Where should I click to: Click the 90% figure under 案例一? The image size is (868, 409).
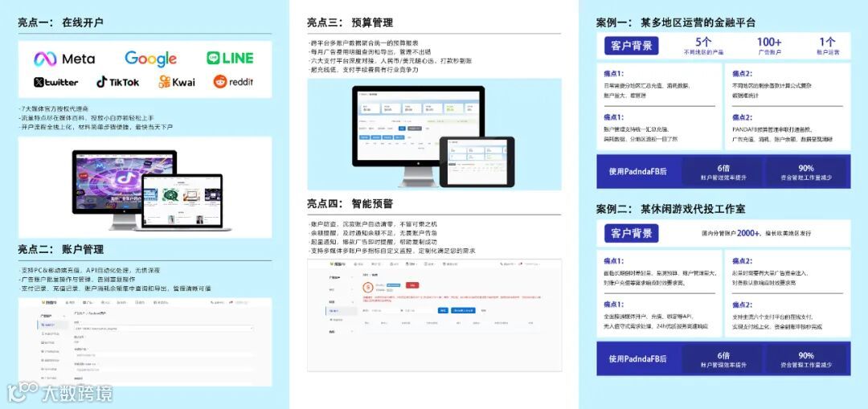(806, 168)
